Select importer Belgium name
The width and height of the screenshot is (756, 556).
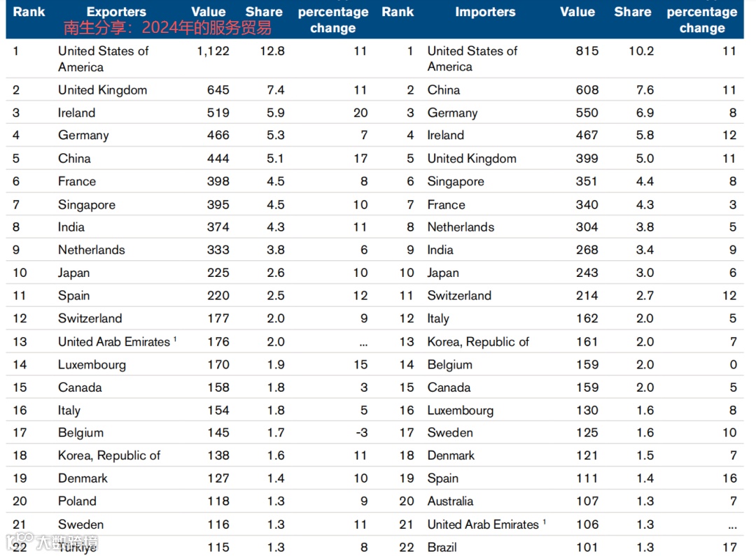click(450, 365)
